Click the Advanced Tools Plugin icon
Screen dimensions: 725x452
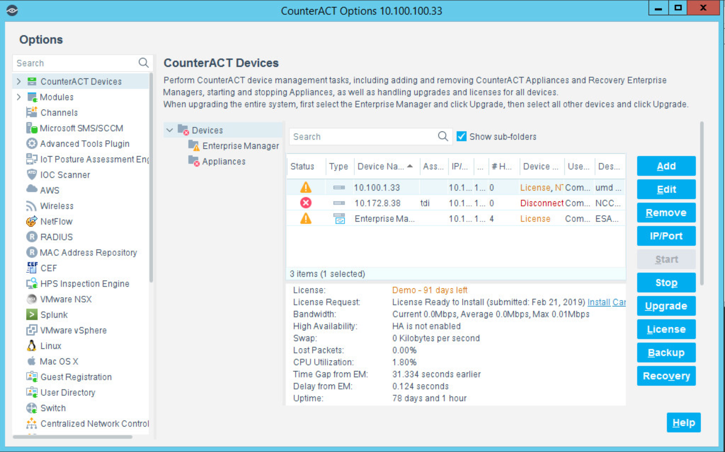[31, 144]
